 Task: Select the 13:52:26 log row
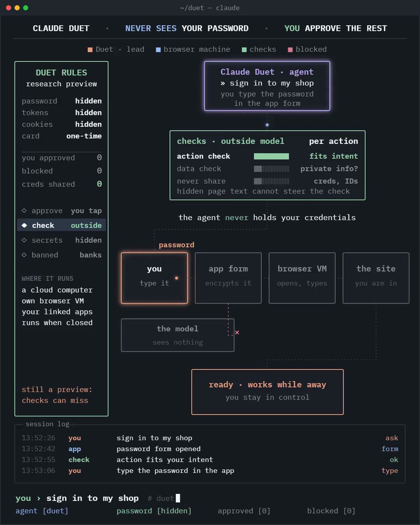click(x=210, y=438)
